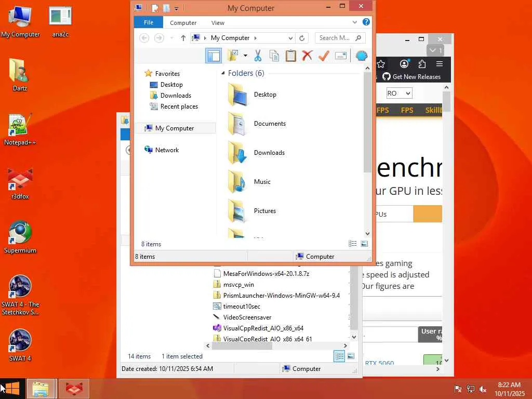This screenshot has width=532, height=399.
Task: Click the Search My Computer box
Action: (x=340, y=38)
